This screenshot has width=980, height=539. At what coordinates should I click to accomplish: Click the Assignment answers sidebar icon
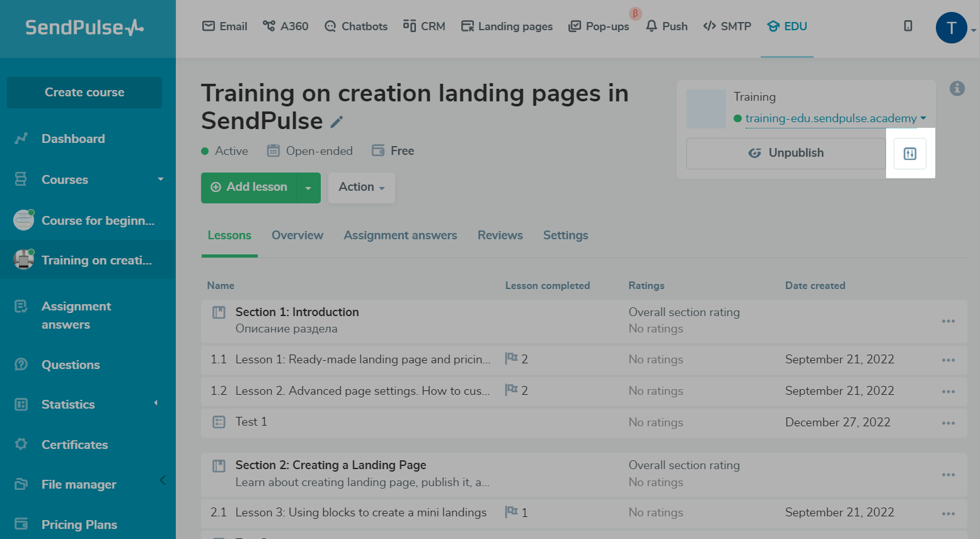pyautogui.click(x=21, y=307)
